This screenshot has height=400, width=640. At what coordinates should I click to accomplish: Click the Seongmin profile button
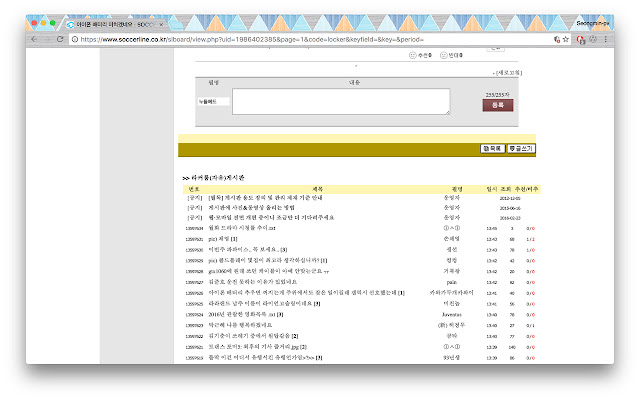(x=592, y=23)
